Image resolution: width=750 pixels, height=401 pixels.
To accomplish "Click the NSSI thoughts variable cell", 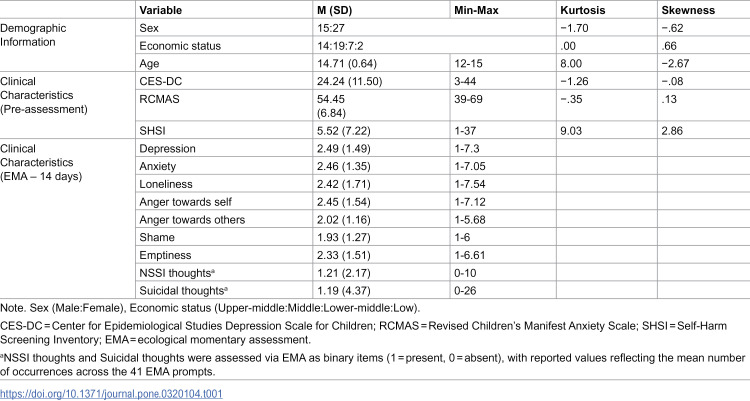I will click(x=177, y=273).
